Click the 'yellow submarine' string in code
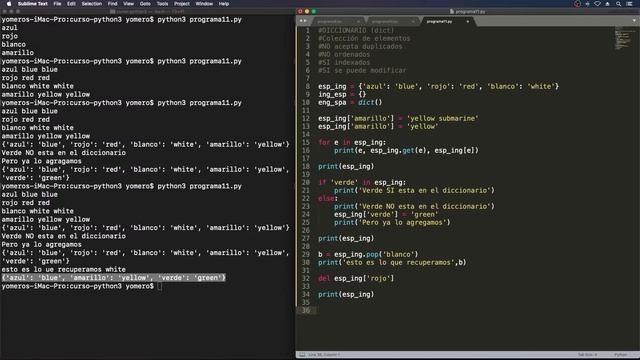The image size is (640, 360). click(x=442, y=118)
